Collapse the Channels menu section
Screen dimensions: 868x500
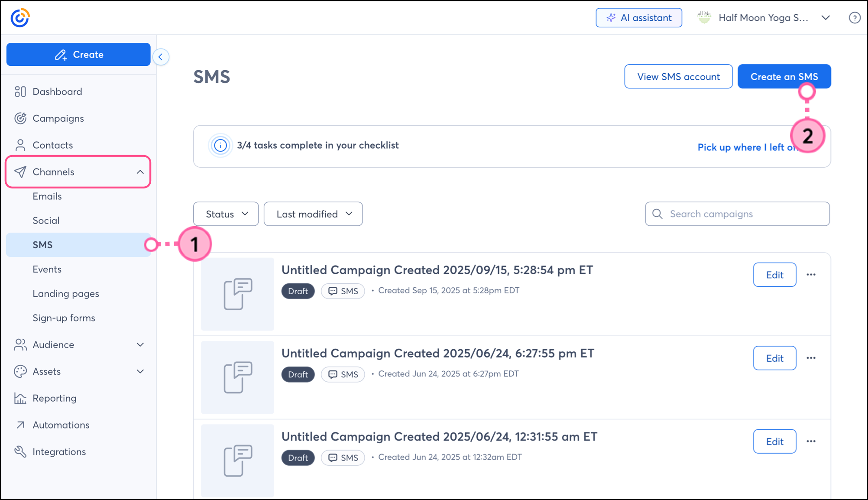[140, 172]
